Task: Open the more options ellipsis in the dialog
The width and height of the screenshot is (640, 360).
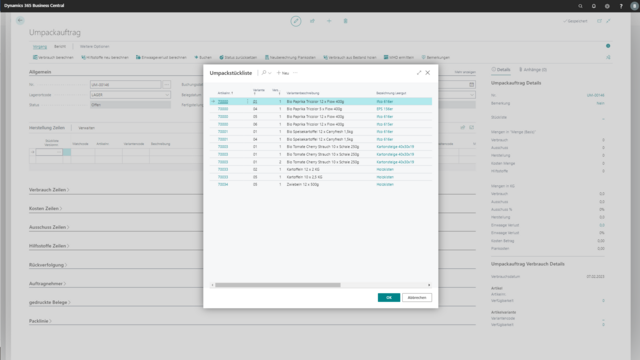Action: (295, 73)
